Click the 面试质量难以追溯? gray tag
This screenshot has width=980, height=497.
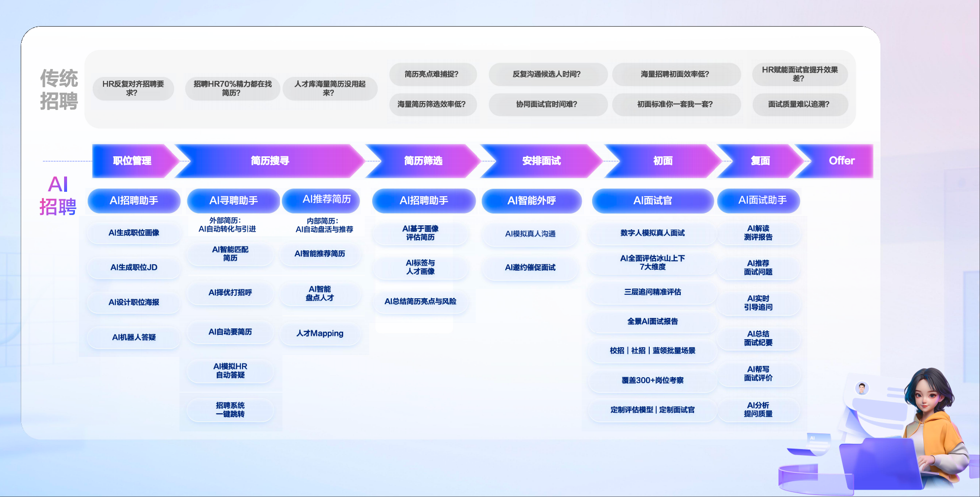[x=799, y=104]
